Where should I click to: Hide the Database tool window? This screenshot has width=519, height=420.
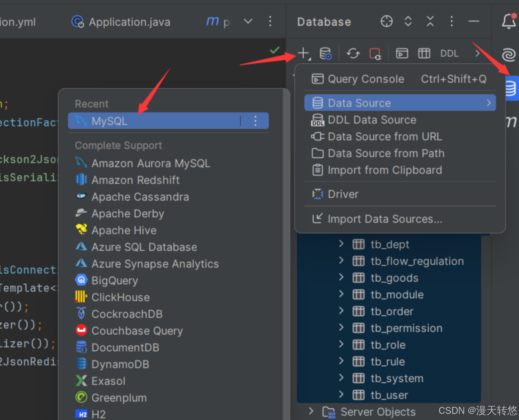click(473, 21)
